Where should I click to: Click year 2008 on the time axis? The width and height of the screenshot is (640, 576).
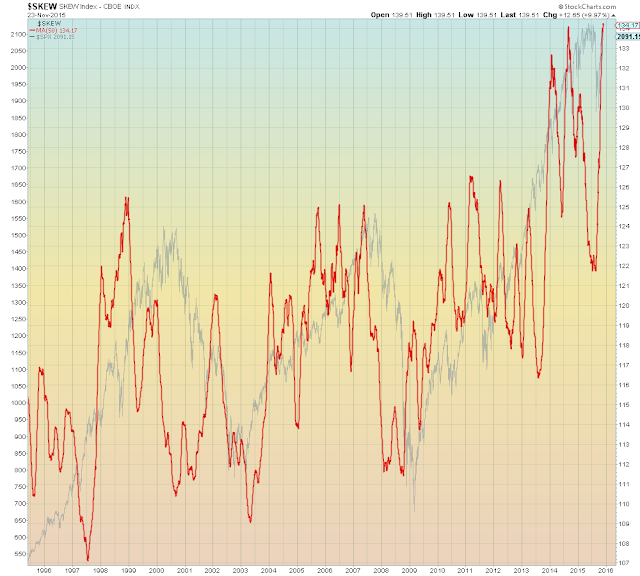[x=381, y=571]
